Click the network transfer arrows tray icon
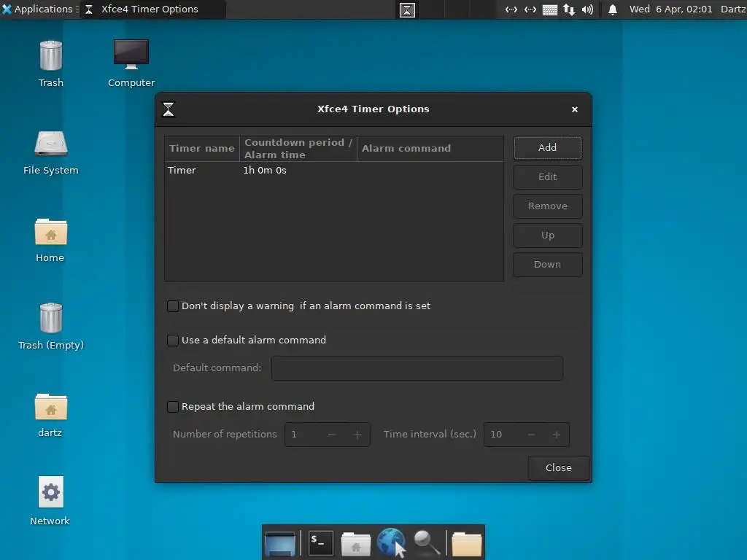This screenshot has height=560, width=747. point(569,9)
